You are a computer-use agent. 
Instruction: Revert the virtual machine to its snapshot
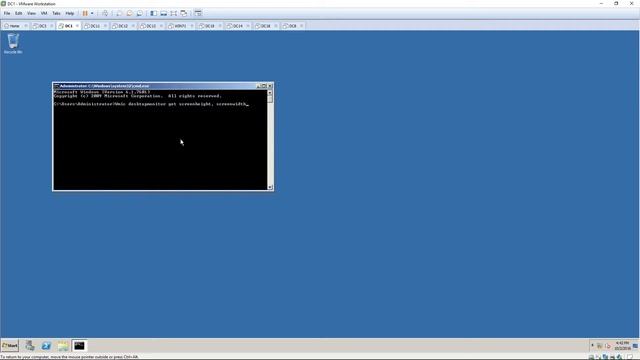[129, 13]
